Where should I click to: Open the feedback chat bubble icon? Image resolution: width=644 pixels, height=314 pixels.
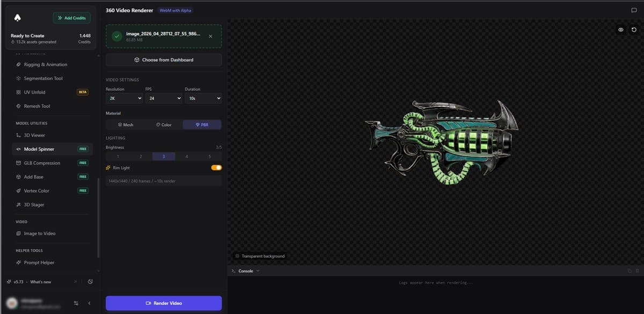point(634,10)
